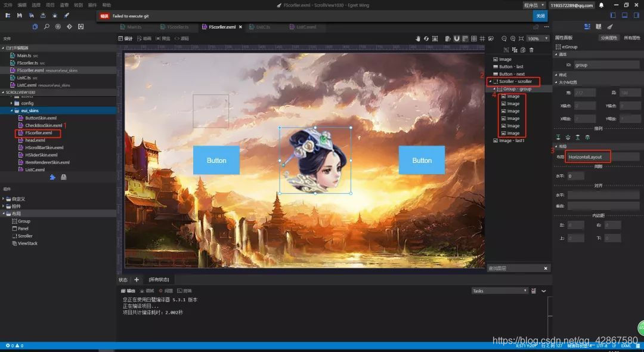
Task: Open the editor more options ellipsis
Action: pyautogui.click(x=546, y=27)
